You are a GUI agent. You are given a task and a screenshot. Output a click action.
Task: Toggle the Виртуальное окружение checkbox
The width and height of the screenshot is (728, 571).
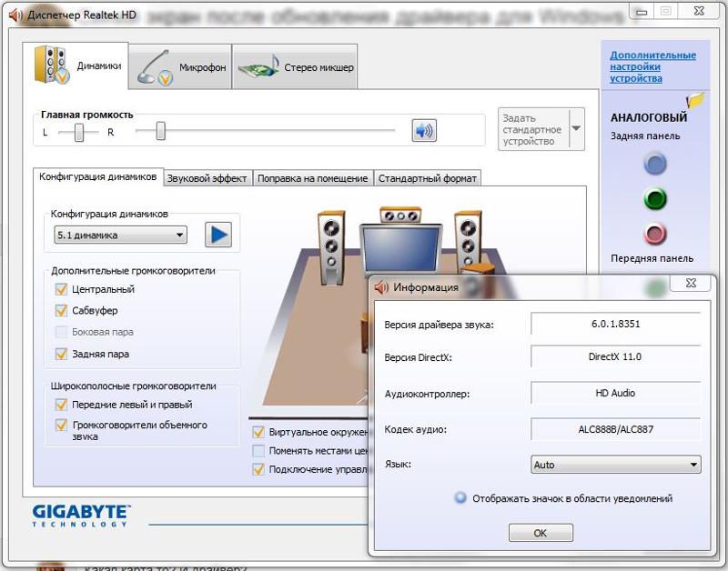click(x=258, y=432)
